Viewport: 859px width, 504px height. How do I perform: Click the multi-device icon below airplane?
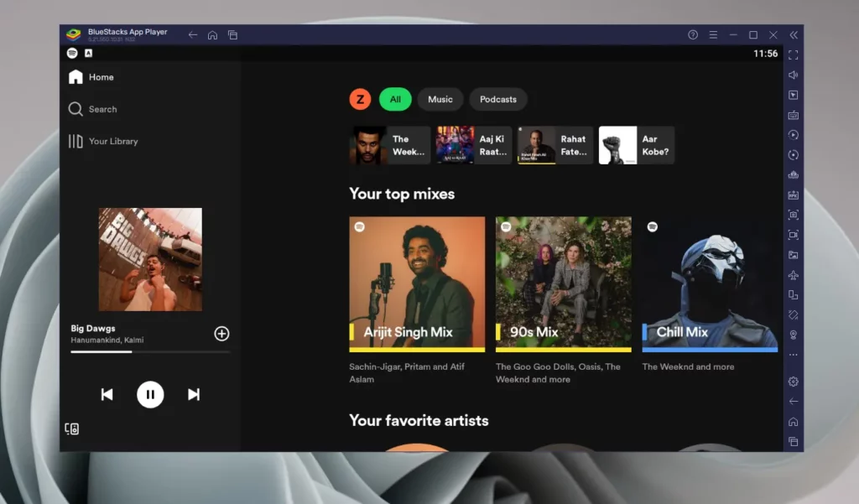pyautogui.click(x=794, y=294)
